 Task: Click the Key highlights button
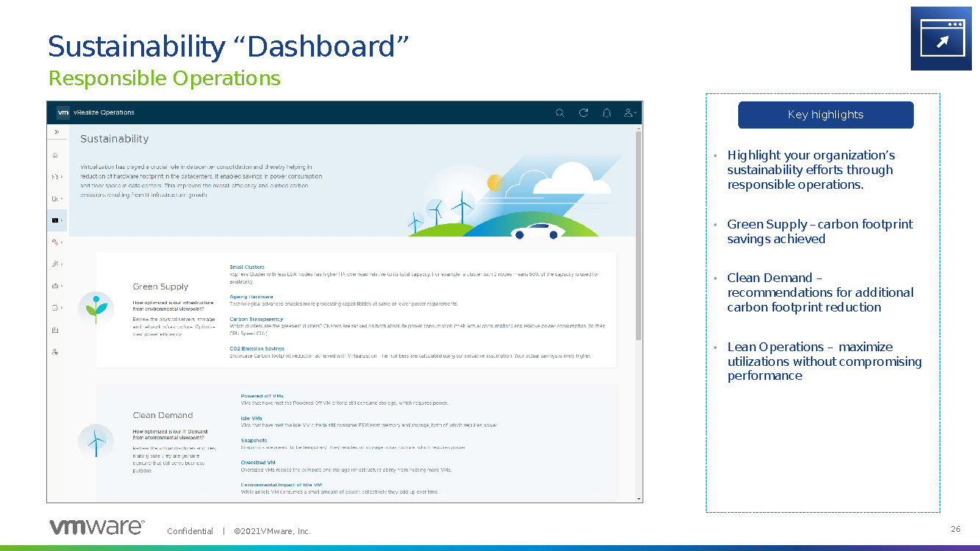(x=825, y=115)
